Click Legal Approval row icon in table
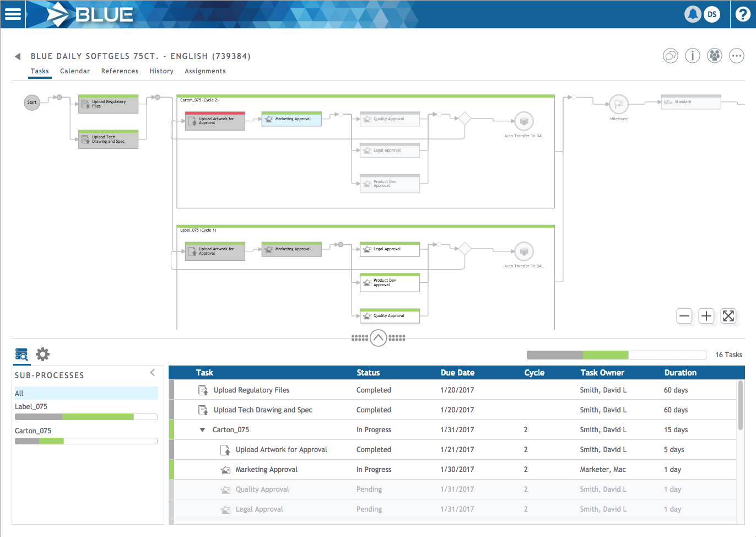 click(x=225, y=509)
